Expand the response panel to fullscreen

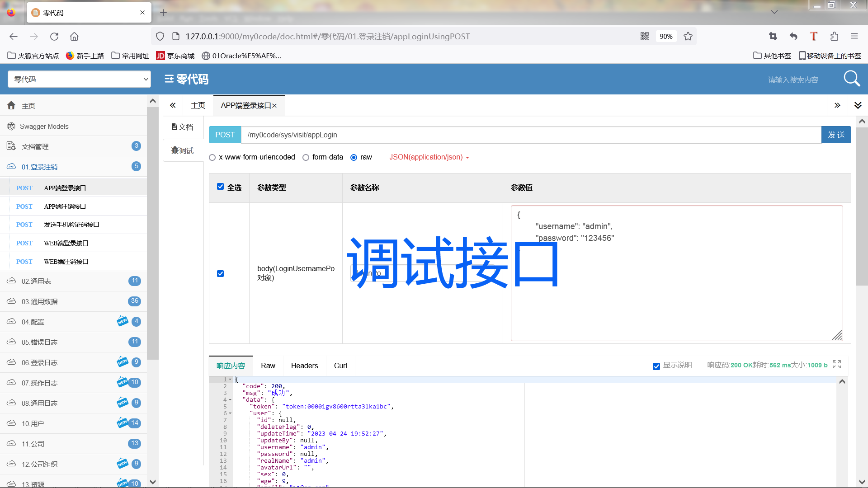(x=837, y=364)
